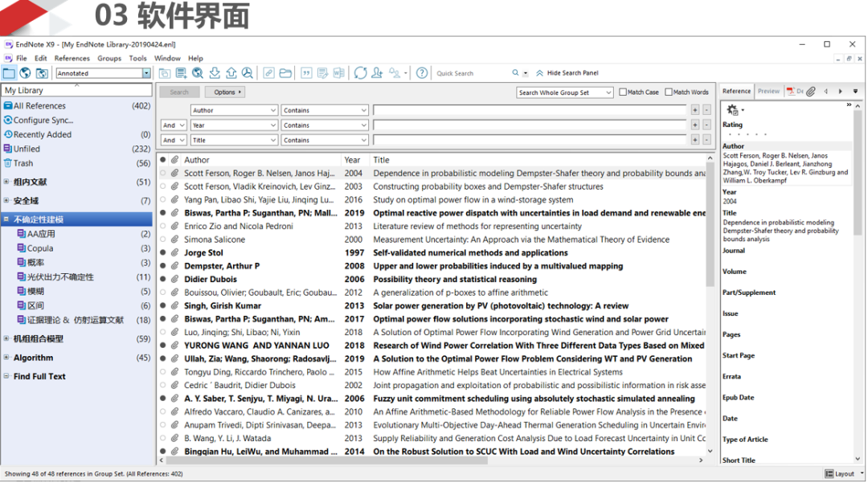
Task: Click the Sync Library circular arrows icon
Action: [360, 73]
